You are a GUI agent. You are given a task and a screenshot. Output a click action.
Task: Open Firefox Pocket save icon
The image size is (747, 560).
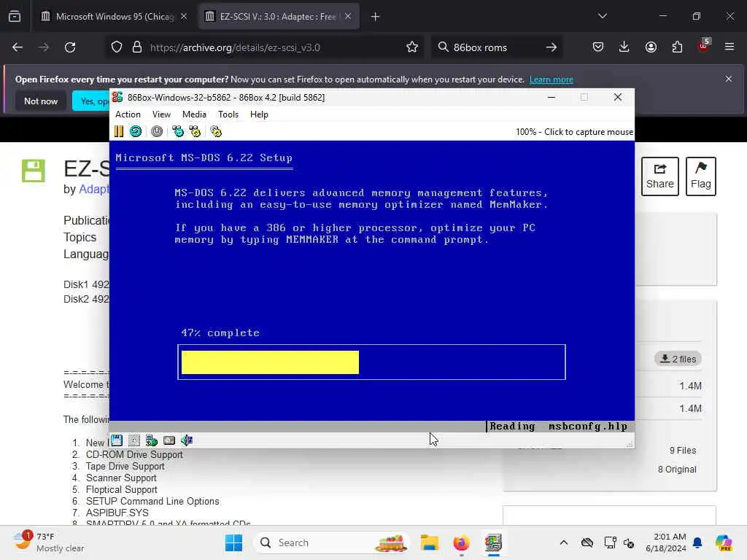click(x=598, y=47)
